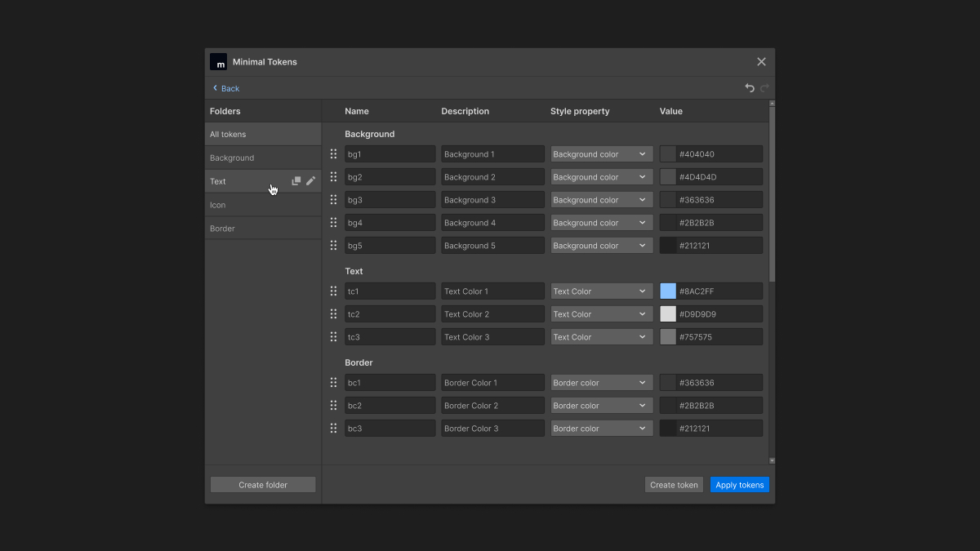
Task: Click the Create token button
Action: coord(674,485)
